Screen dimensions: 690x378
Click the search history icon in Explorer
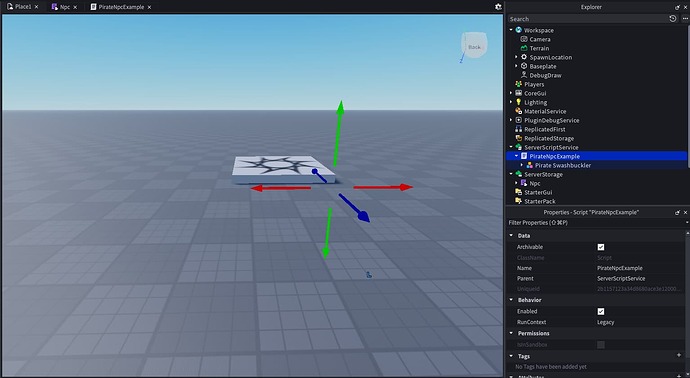672,18
